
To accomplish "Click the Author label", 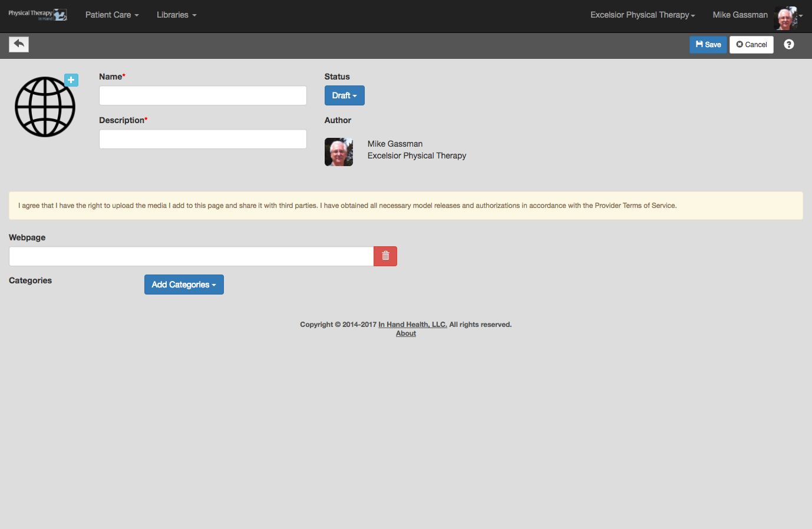I will (338, 120).
